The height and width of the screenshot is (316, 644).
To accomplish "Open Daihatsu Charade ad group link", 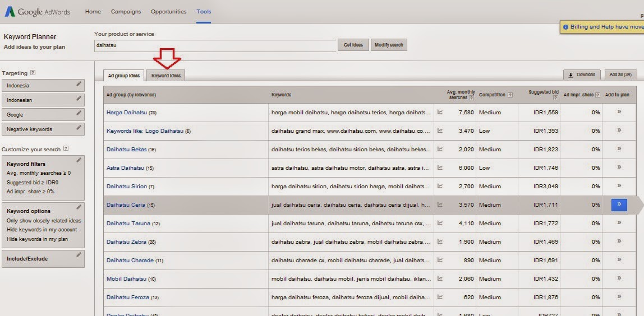I will point(130,260).
